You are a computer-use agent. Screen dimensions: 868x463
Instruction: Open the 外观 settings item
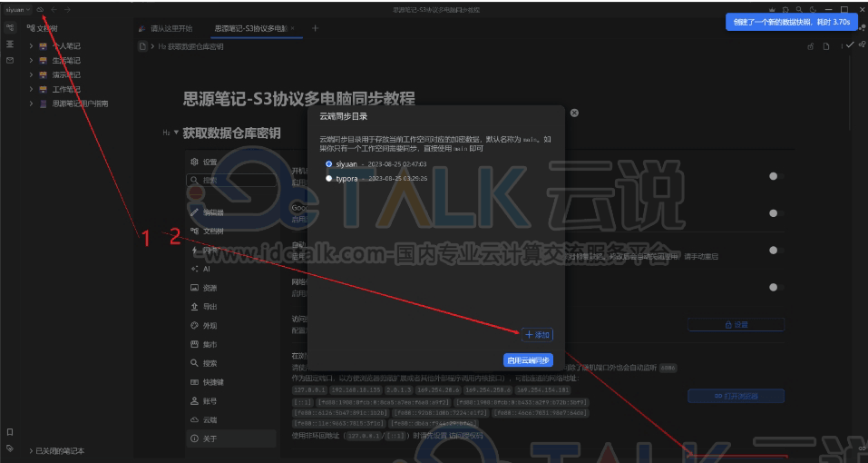[231, 326]
